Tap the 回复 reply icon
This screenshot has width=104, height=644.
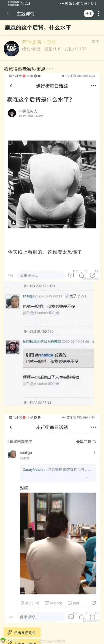74,603
